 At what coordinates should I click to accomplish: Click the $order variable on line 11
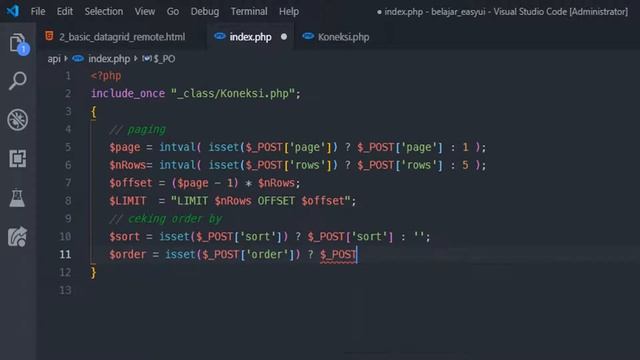pyautogui.click(x=127, y=255)
